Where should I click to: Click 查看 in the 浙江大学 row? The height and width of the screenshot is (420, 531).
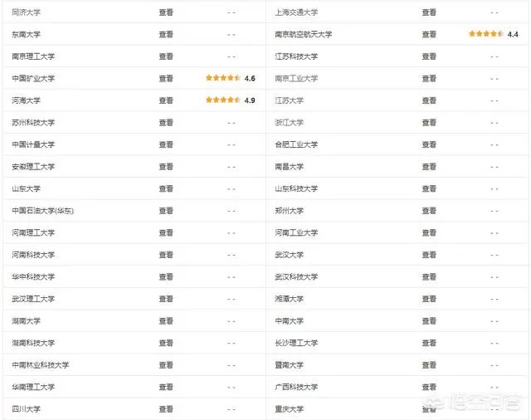[x=429, y=122]
